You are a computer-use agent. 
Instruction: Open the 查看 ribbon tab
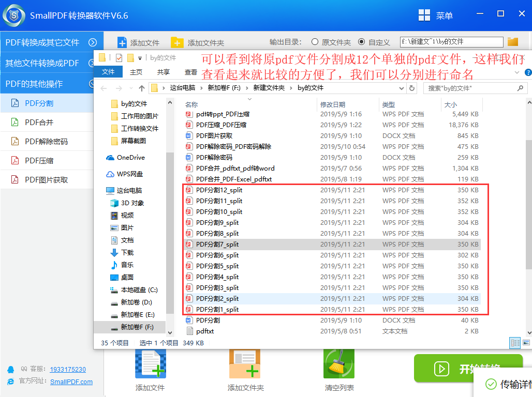190,72
